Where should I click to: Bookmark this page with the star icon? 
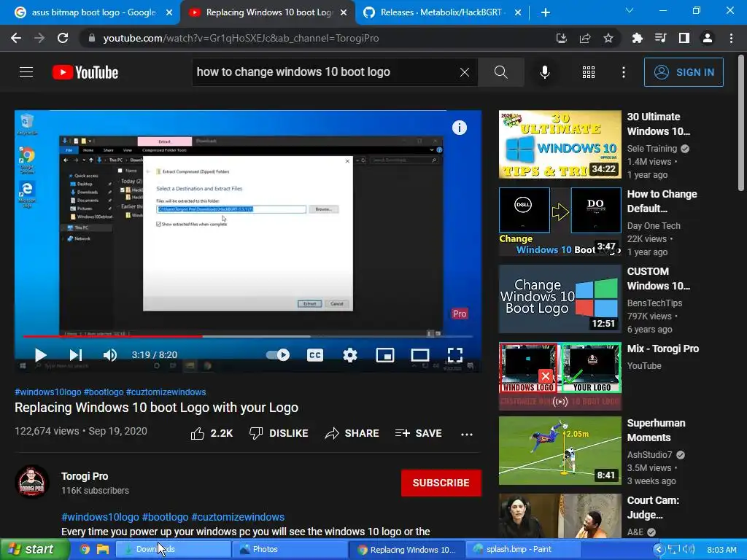tap(608, 38)
